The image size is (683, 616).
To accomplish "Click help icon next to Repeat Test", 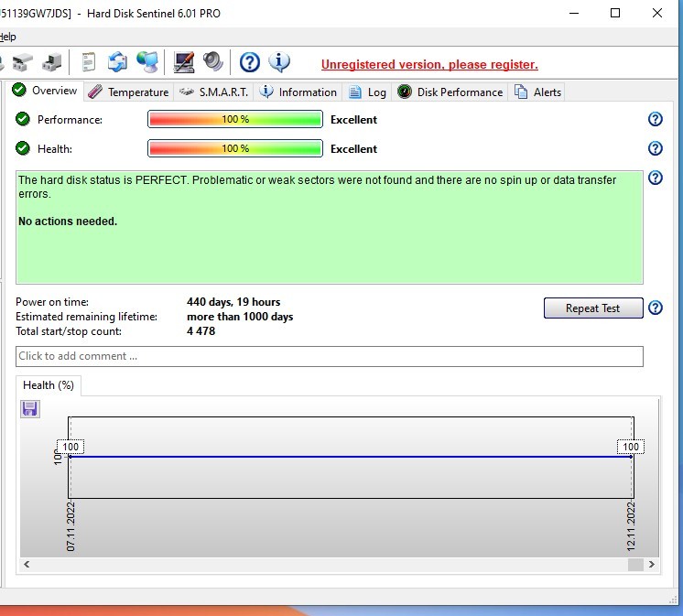I will 656,308.
